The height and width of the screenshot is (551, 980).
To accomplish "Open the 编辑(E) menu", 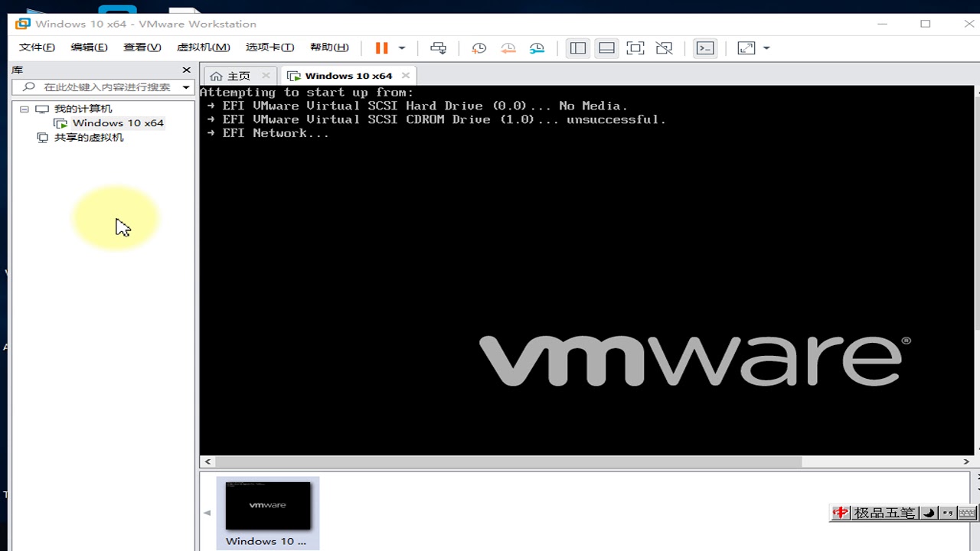I will [89, 47].
